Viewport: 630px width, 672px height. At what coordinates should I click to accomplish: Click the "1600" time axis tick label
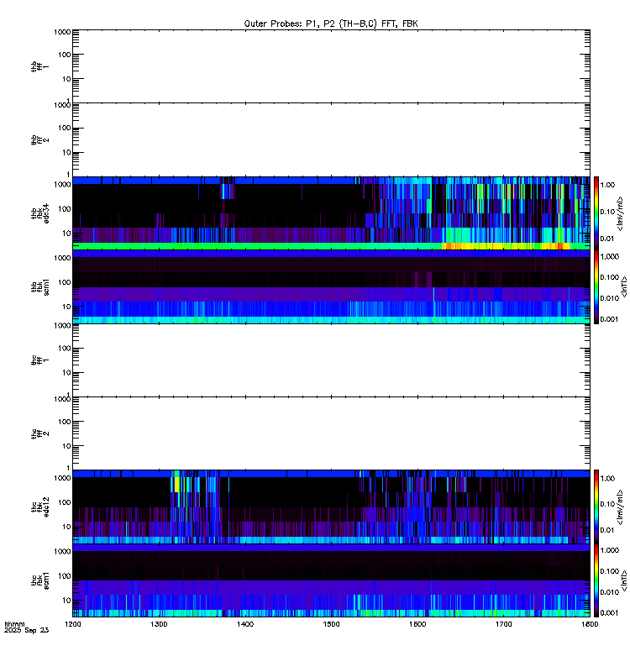(x=417, y=624)
